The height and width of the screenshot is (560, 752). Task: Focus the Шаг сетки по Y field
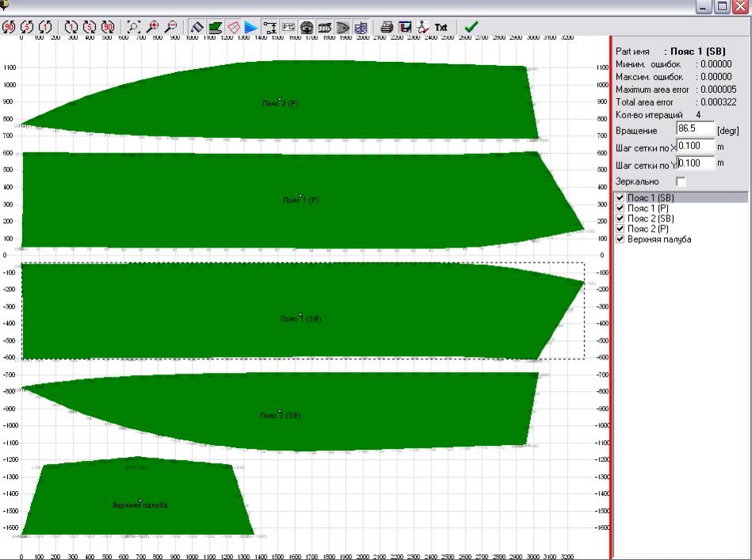click(696, 163)
